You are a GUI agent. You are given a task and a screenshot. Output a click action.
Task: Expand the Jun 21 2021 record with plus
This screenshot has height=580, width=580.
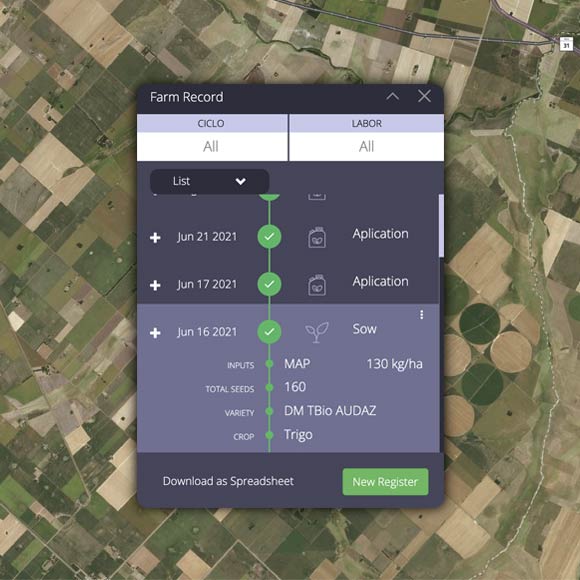click(155, 237)
